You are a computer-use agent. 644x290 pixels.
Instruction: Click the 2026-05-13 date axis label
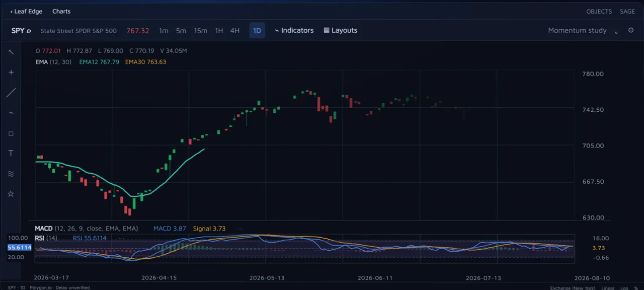point(268,278)
